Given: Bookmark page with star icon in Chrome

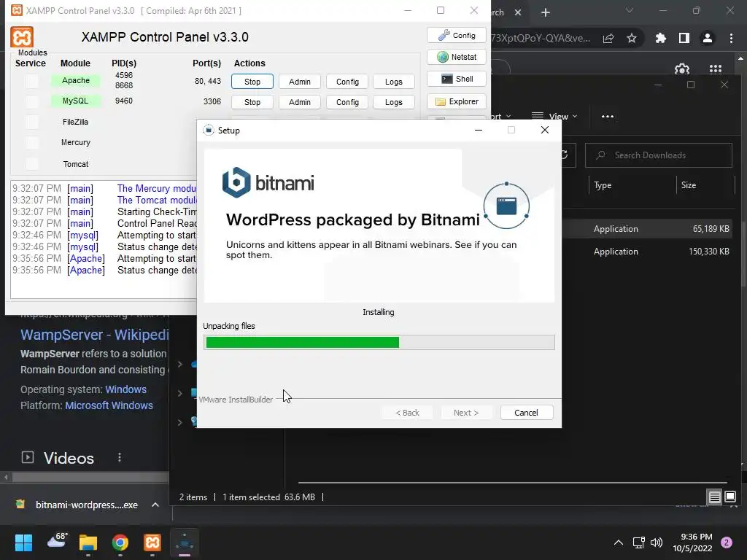Looking at the screenshot, I should click(x=632, y=38).
